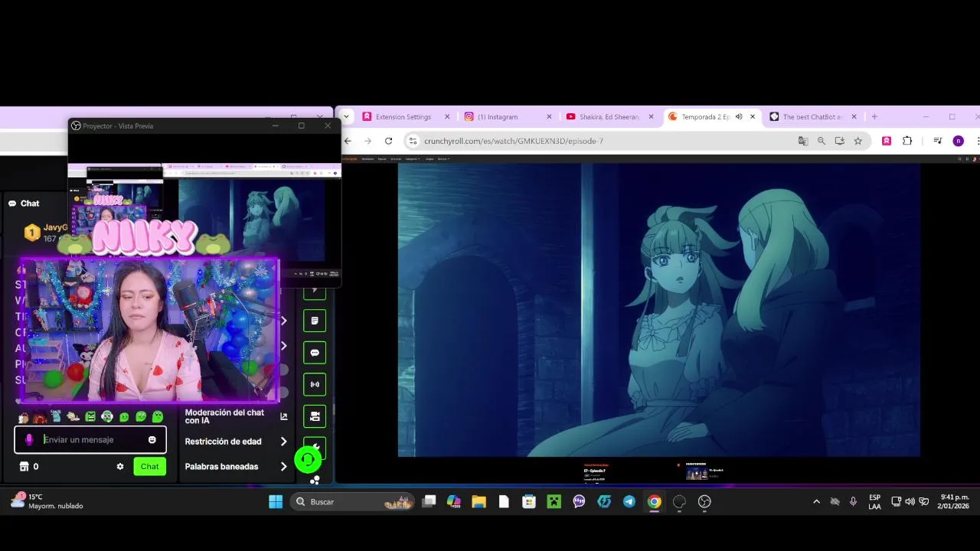Image resolution: width=980 pixels, height=551 pixels.
Task: Expand Palabras baneadas option
Action: click(x=283, y=467)
